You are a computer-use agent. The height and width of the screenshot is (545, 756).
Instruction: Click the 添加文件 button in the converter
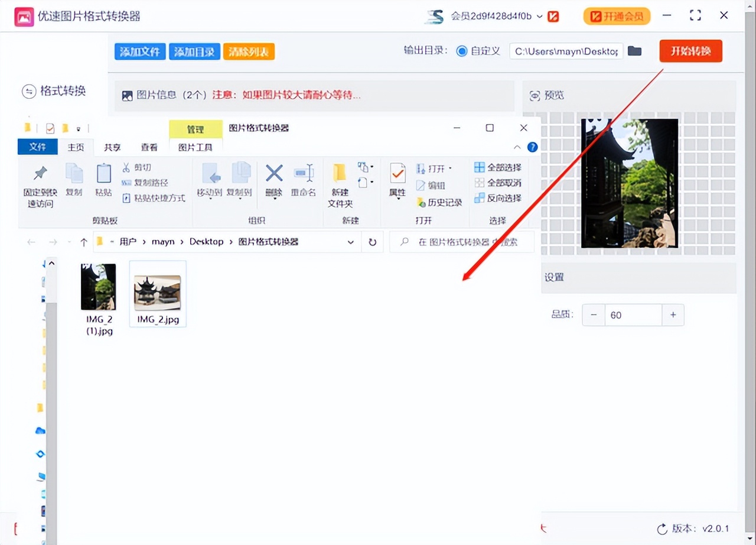pos(140,51)
